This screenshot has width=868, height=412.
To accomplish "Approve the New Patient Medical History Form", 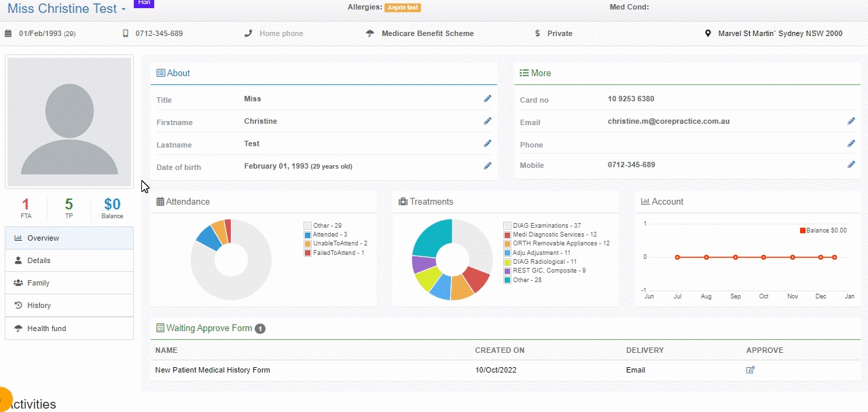I will [751, 371].
